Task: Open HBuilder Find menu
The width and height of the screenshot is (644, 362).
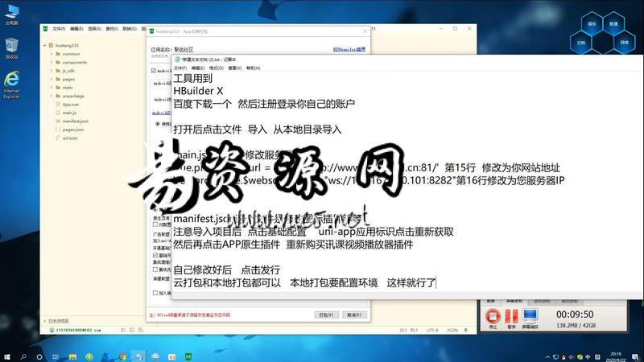Action: tap(112, 29)
